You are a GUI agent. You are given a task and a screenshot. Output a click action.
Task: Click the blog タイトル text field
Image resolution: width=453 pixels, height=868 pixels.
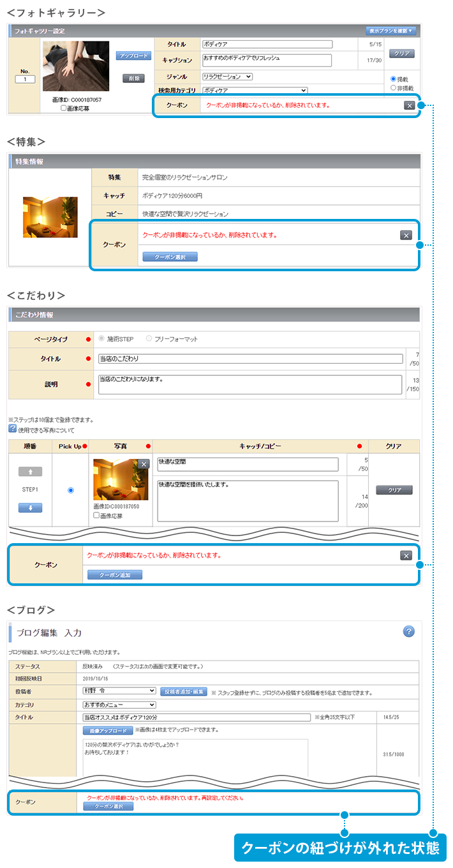click(x=197, y=717)
